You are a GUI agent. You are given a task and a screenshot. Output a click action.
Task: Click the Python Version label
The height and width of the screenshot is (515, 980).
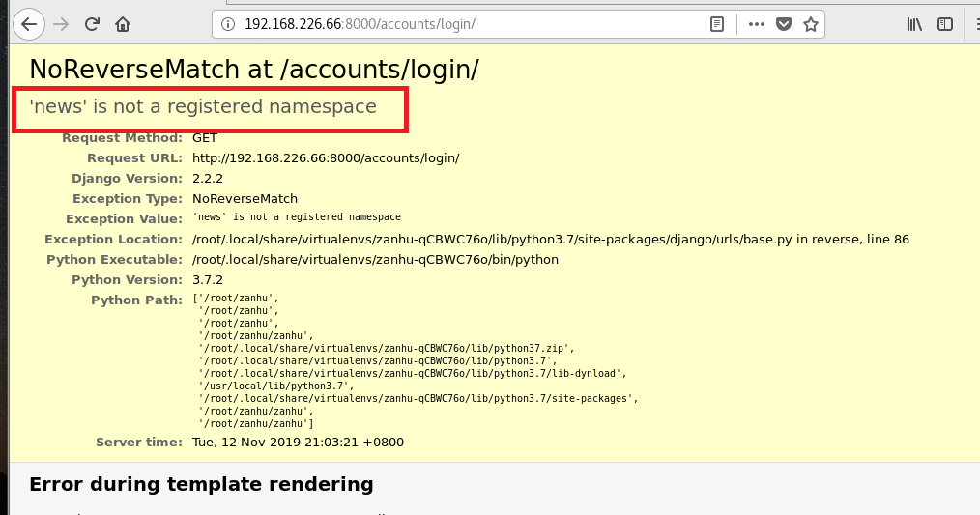(127, 279)
